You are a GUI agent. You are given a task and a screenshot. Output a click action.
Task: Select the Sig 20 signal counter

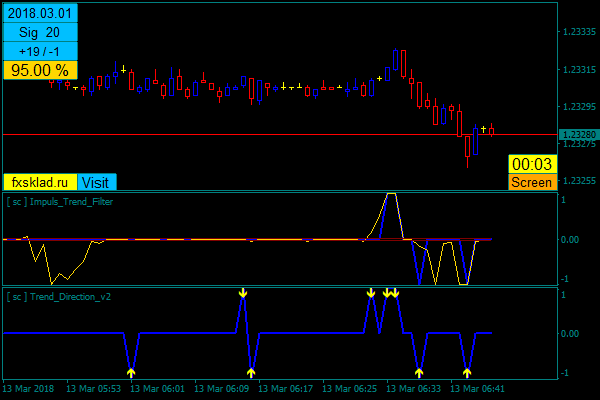(x=40, y=33)
